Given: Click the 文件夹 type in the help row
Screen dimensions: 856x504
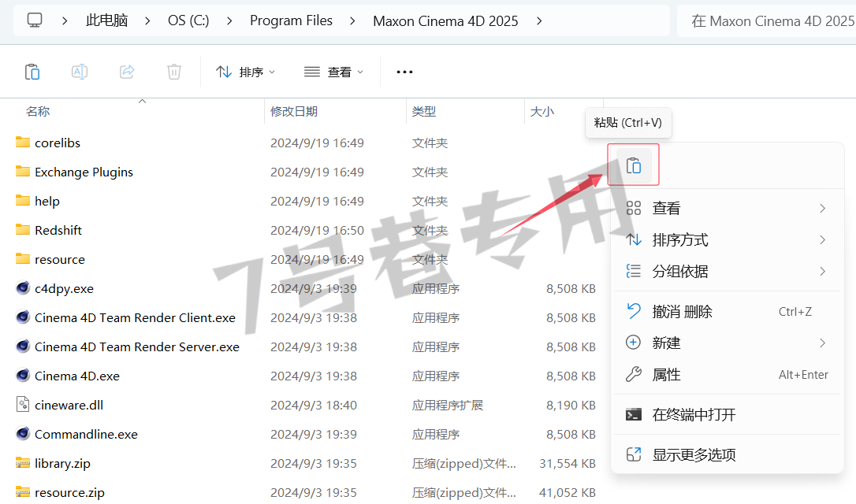Looking at the screenshot, I should [430, 201].
